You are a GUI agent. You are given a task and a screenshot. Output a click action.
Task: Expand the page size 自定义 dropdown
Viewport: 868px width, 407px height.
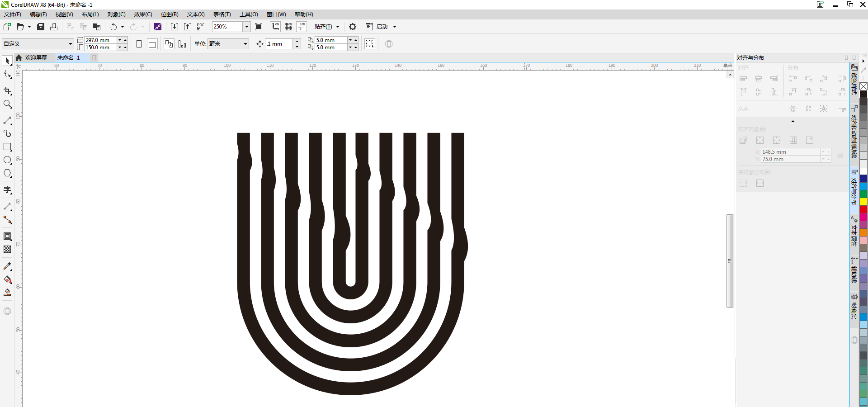[x=71, y=44]
